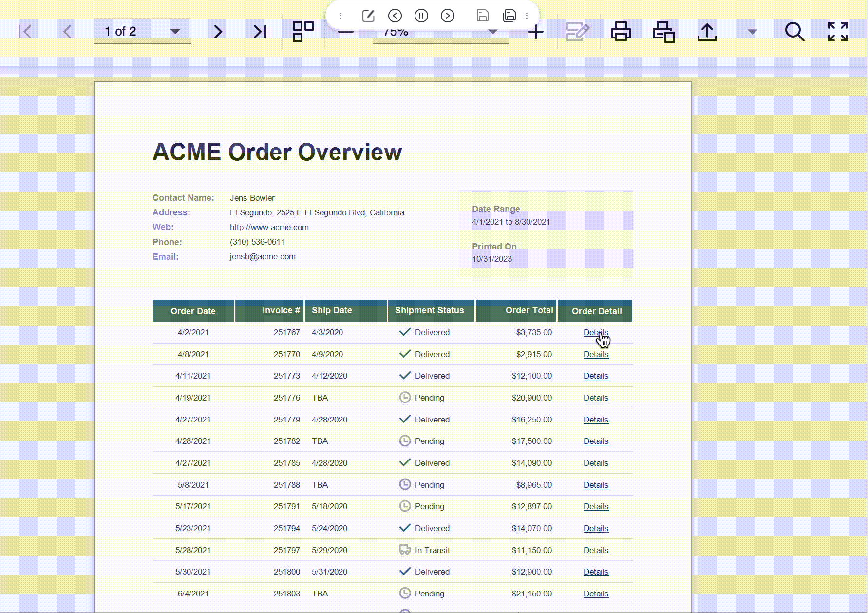Enter full screen mode
Screen dimensions: 868x613
tap(837, 32)
